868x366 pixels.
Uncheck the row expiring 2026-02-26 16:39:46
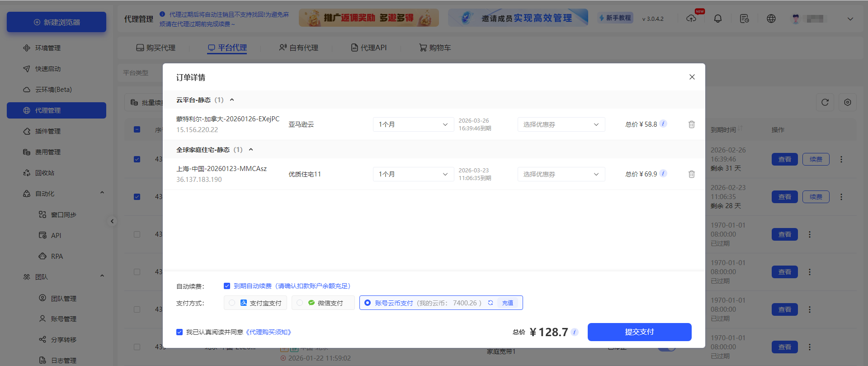pyautogui.click(x=137, y=159)
